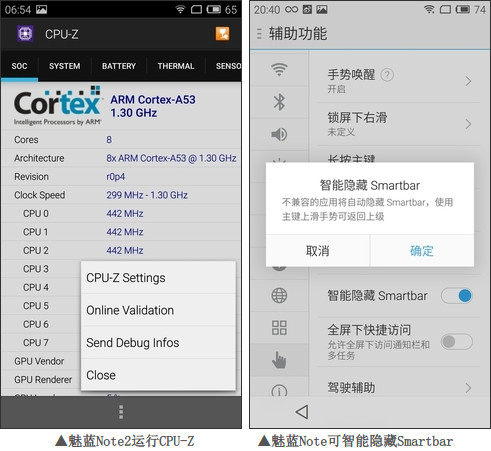
Task: Open the 驾驶辅助 setting row
Action: (x=398, y=388)
